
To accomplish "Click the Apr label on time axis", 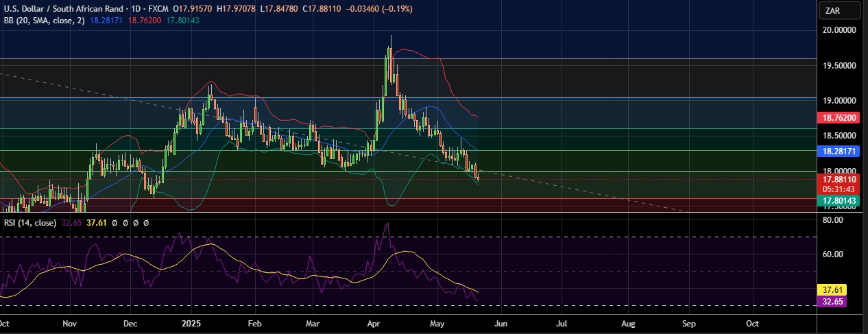I will pyautogui.click(x=374, y=322).
